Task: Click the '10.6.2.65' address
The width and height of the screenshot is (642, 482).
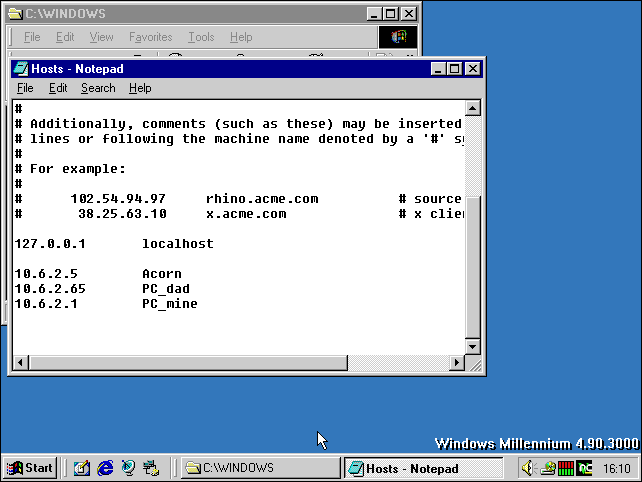Action: click(x=50, y=289)
